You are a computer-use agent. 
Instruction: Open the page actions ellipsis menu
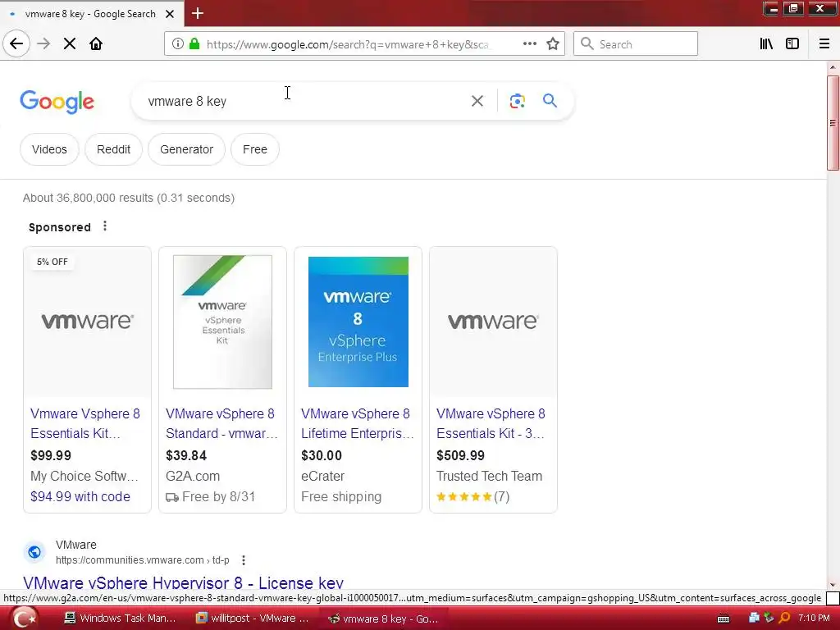529,44
